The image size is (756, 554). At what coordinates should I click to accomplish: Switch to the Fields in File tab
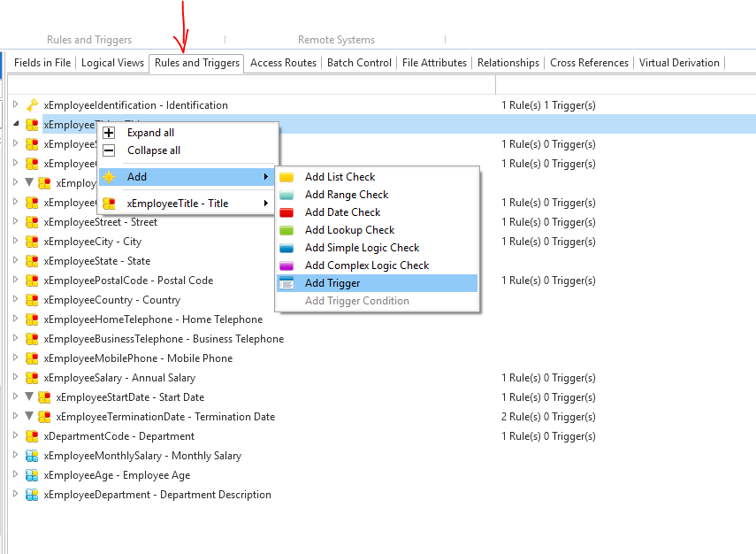(x=42, y=63)
